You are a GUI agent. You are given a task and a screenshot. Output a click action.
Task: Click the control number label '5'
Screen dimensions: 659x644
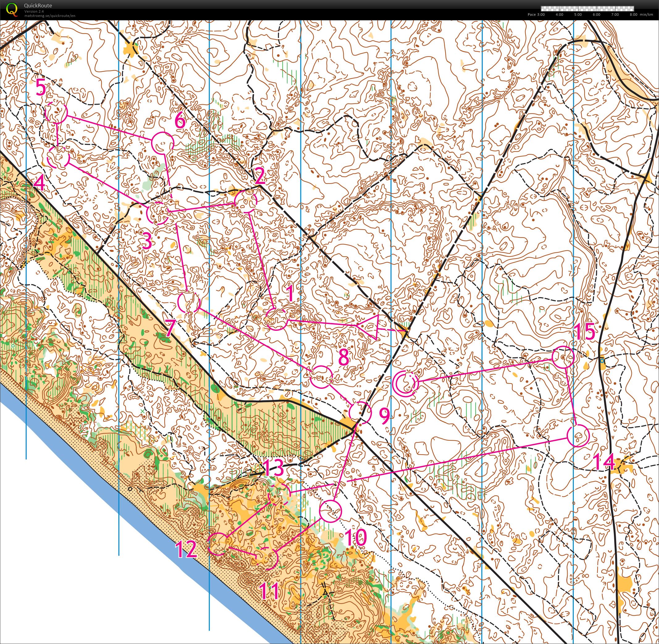pos(41,88)
